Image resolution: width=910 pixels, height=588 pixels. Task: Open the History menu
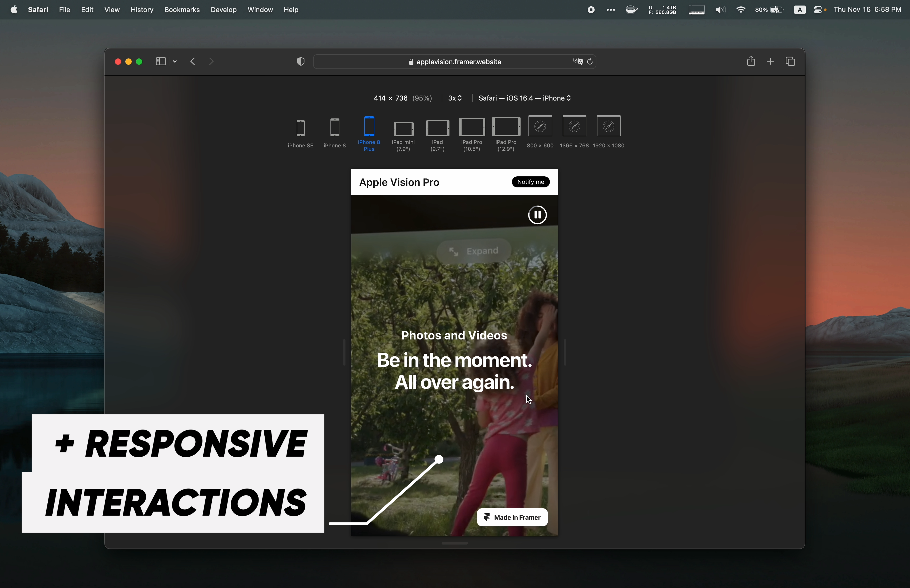(x=142, y=9)
